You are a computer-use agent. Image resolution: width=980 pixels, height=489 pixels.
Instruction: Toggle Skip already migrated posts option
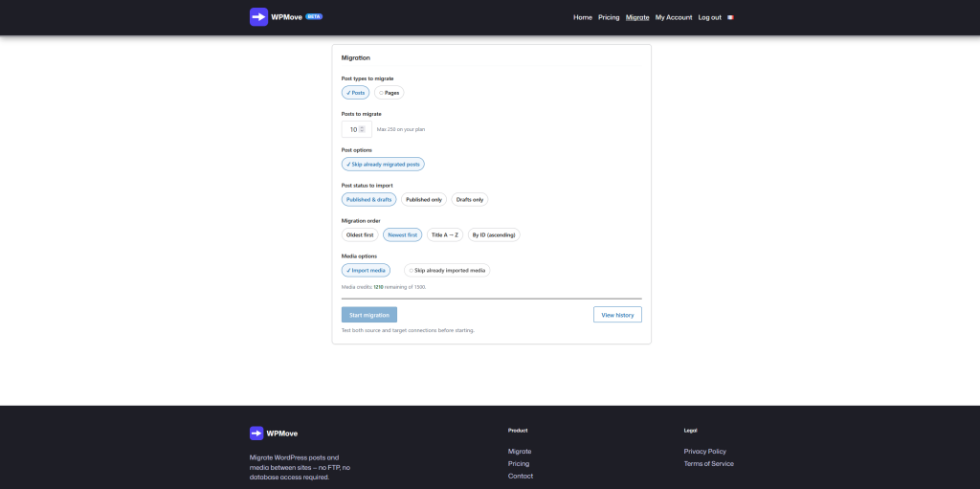[383, 164]
